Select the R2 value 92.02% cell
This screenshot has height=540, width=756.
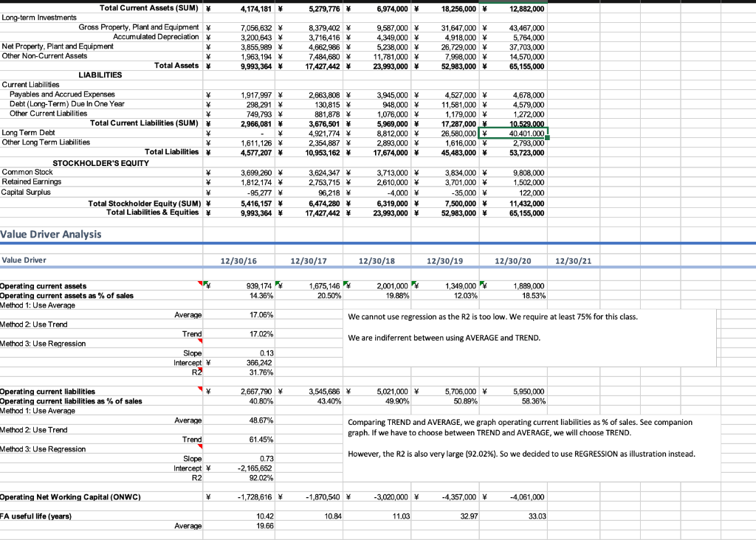pos(238,478)
